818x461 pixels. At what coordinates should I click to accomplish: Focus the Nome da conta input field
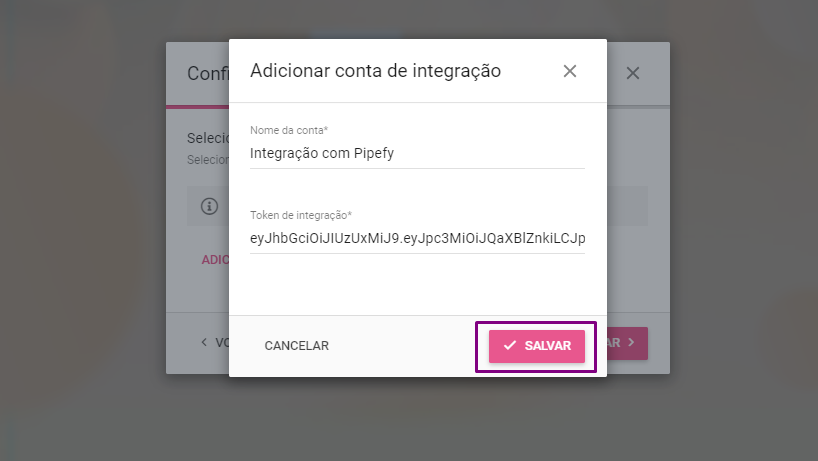417,153
